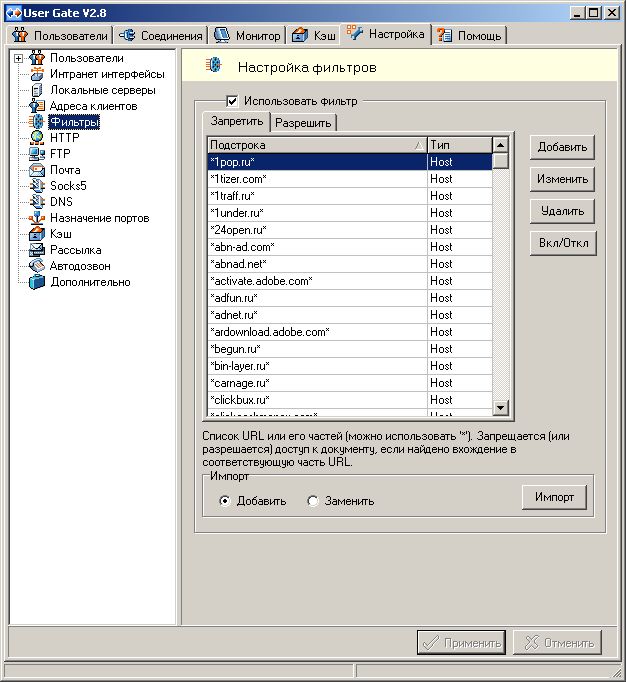The height and width of the screenshot is (682, 626).
Task: Open the Помощь tab
Action: (469, 35)
